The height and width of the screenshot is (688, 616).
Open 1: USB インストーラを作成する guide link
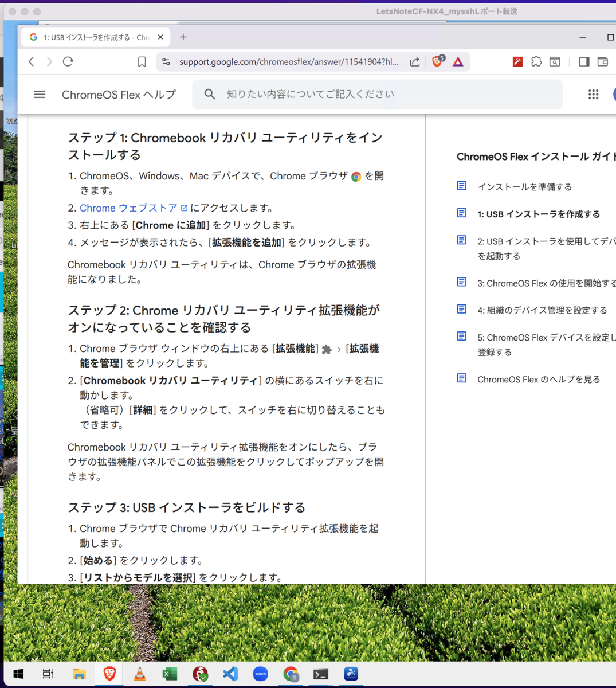[539, 214]
